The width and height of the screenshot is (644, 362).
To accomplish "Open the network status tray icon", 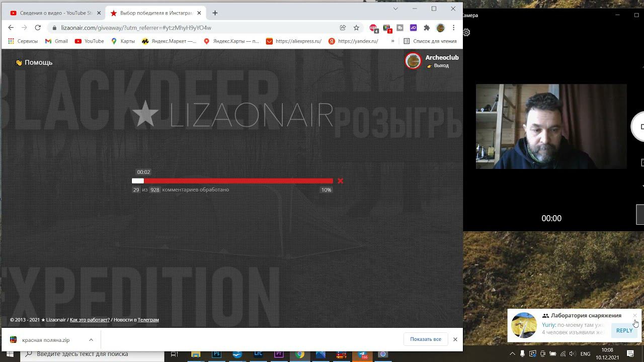I will click(x=563, y=354).
